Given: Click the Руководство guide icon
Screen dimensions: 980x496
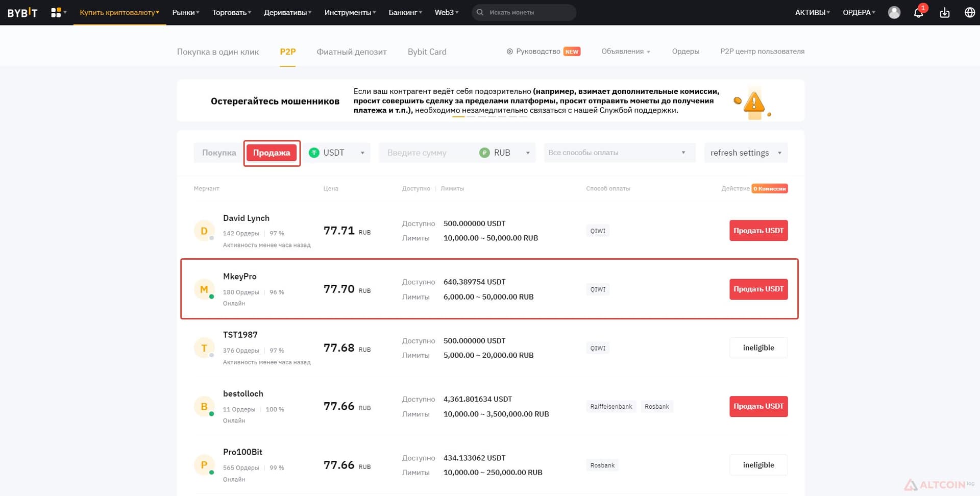Looking at the screenshot, I should point(509,52).
